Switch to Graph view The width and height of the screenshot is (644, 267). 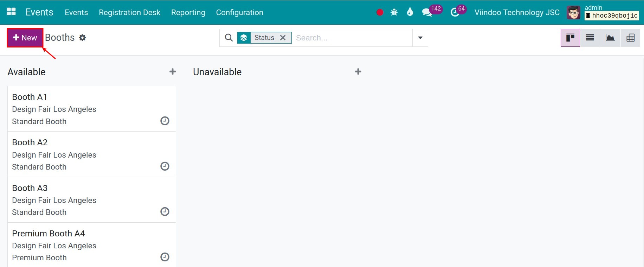coord(610,38)
